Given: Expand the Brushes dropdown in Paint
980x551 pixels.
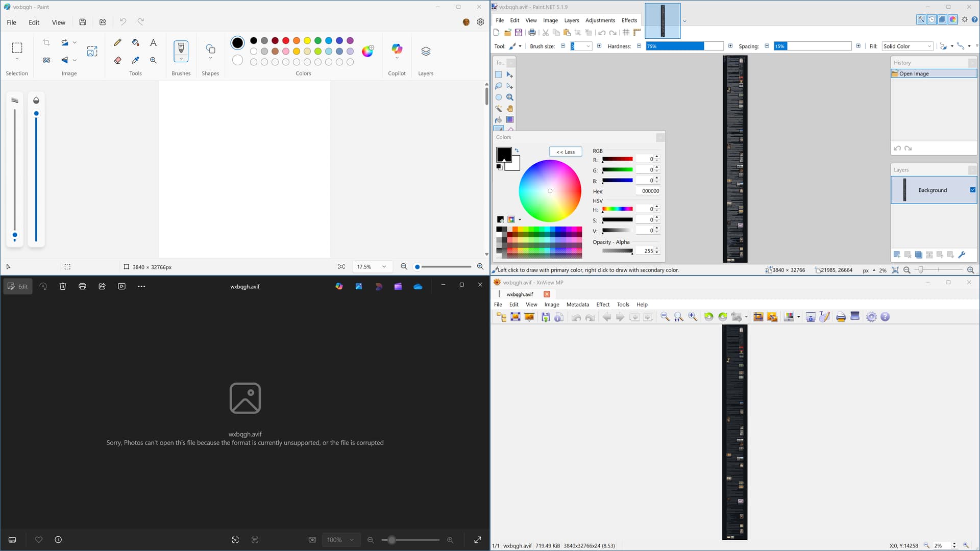Looking at the screenshot, I should point(181,59).
